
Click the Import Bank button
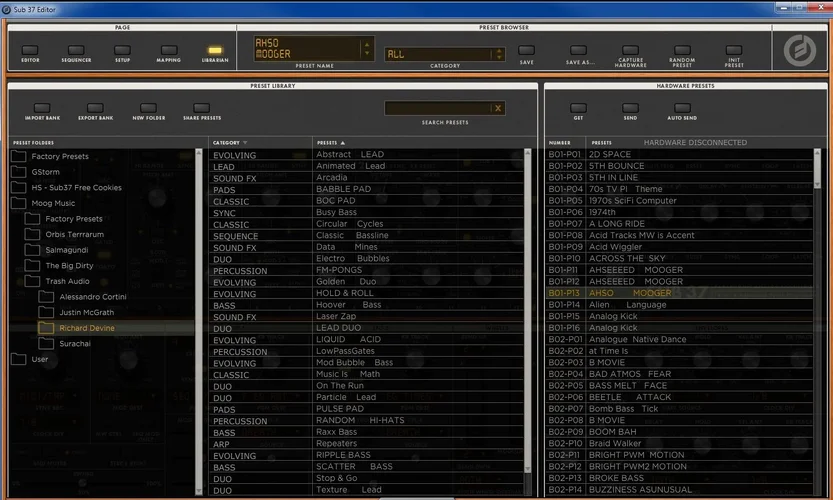pyautogui.click(x=42, y=108)
